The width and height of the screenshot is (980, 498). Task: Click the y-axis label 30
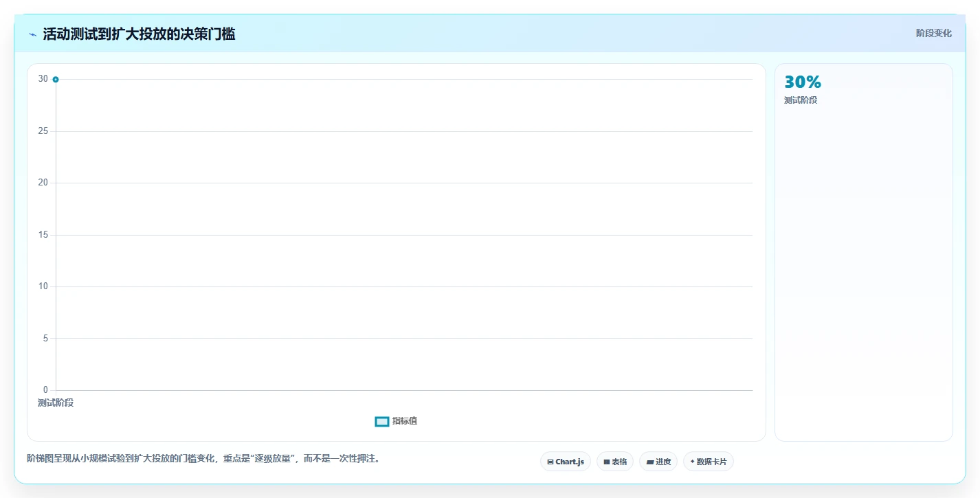tap(43, 79)
